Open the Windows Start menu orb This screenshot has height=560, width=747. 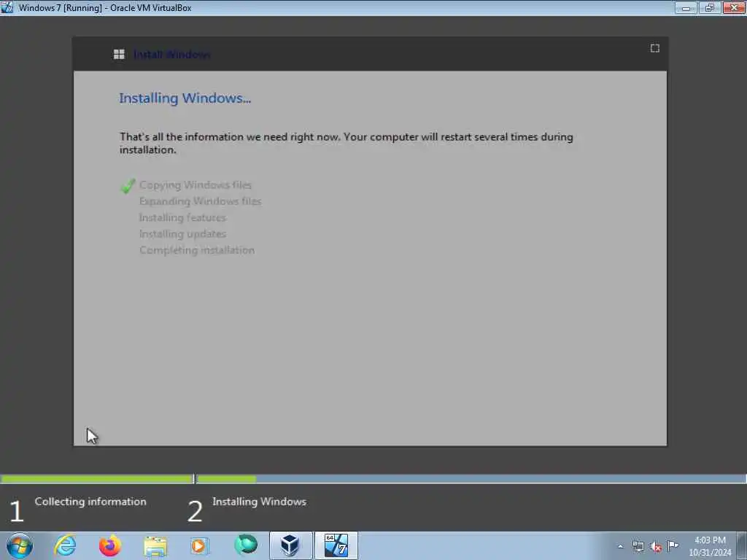[x=20, y=545]
